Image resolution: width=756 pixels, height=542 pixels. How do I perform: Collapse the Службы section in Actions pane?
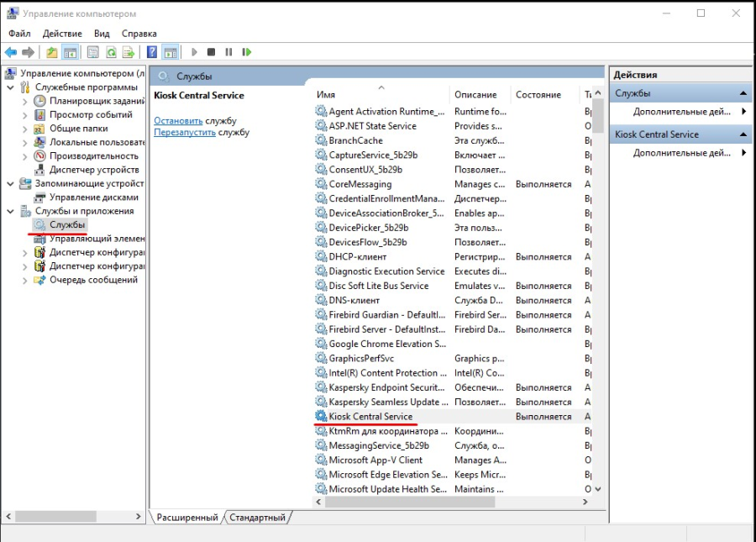(743, 93)
